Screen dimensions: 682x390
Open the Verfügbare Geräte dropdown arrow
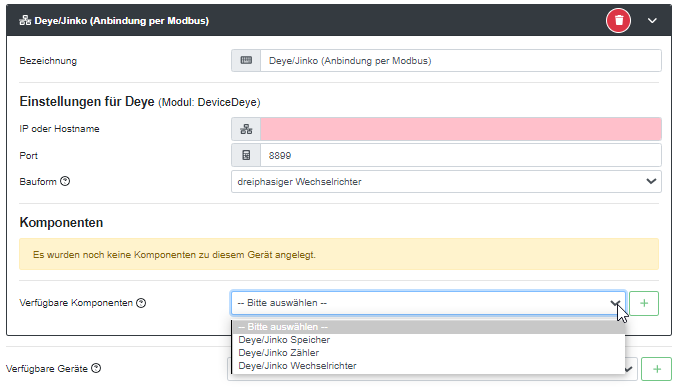[x=629, y=369]
